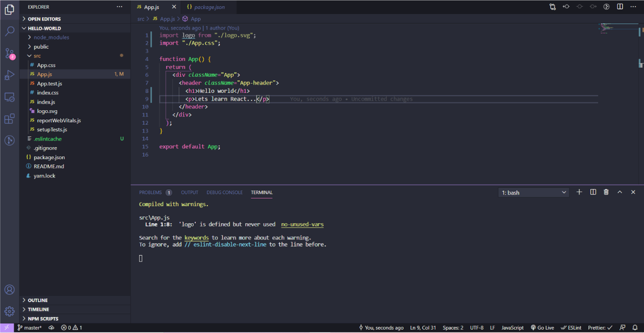Toggle Prettier formatter in the status bar
The image size is (644, 333).
[x=600, y=327]
